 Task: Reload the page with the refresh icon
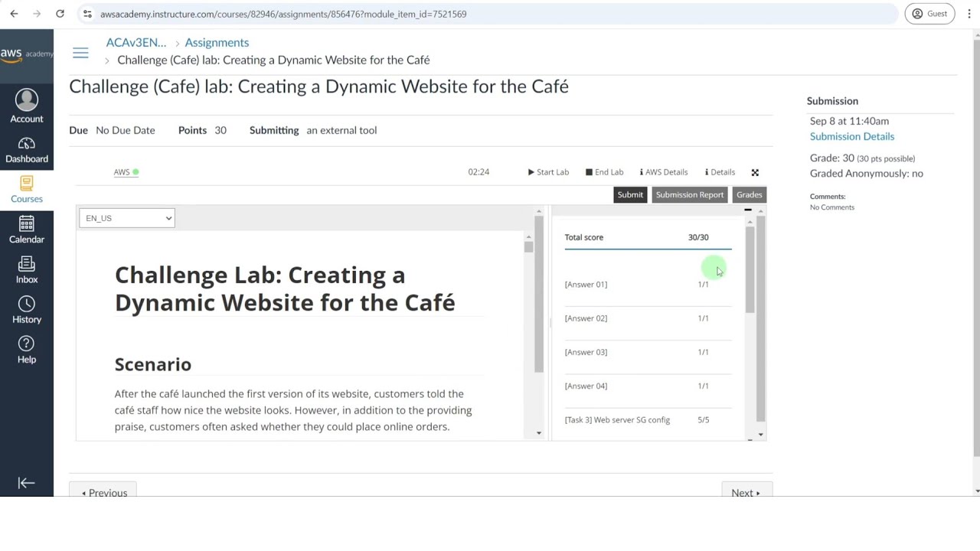60,14
